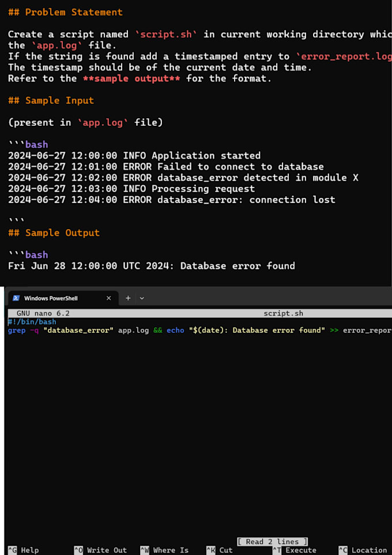
Task: Open a new terminal tab with plus button
Action: pos(128,298)
